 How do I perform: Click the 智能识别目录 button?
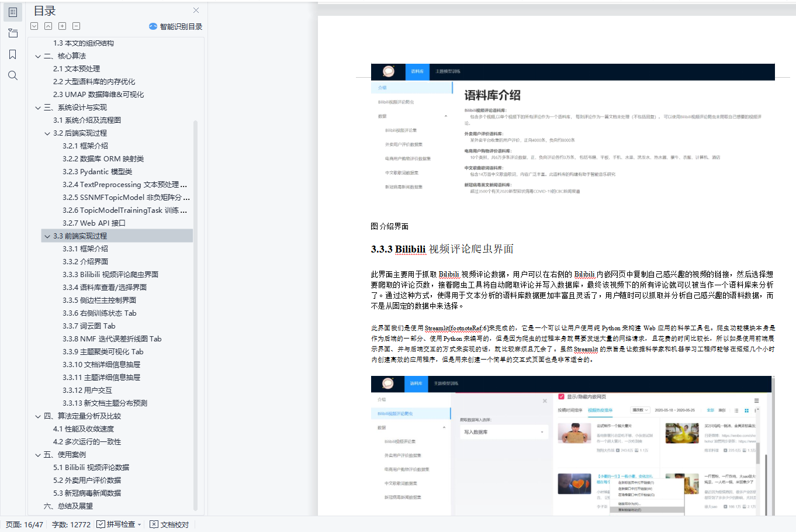point(176,26)
